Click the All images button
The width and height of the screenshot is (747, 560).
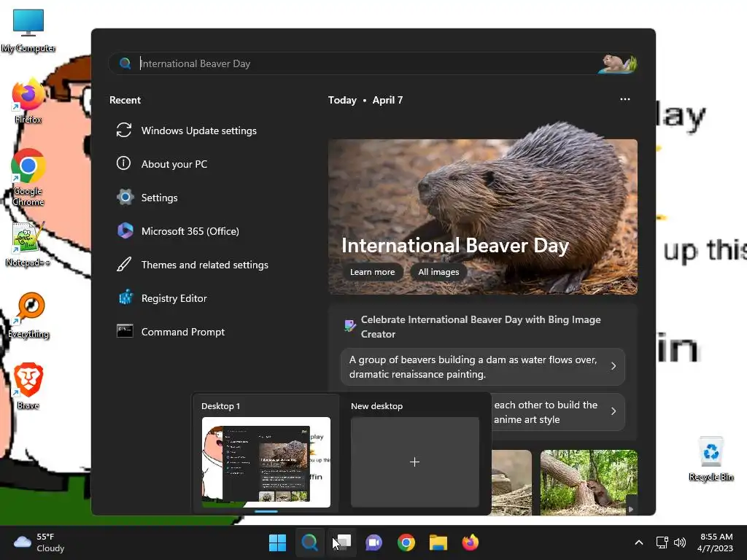click(x=438, y=272)
